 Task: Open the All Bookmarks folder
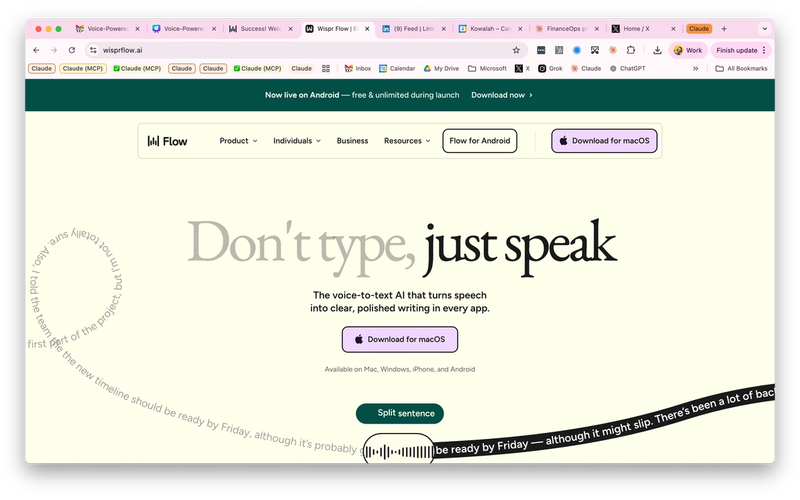(x=741, y=68)
